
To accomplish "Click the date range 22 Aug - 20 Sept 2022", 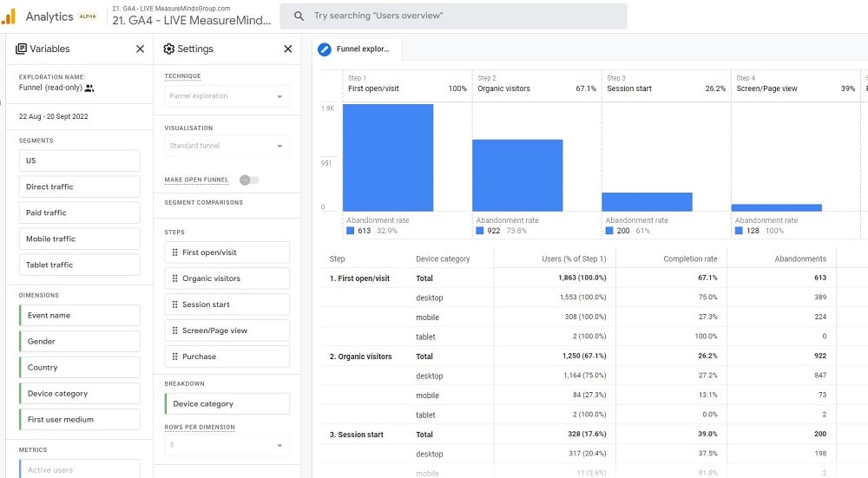I will [54, 116].
